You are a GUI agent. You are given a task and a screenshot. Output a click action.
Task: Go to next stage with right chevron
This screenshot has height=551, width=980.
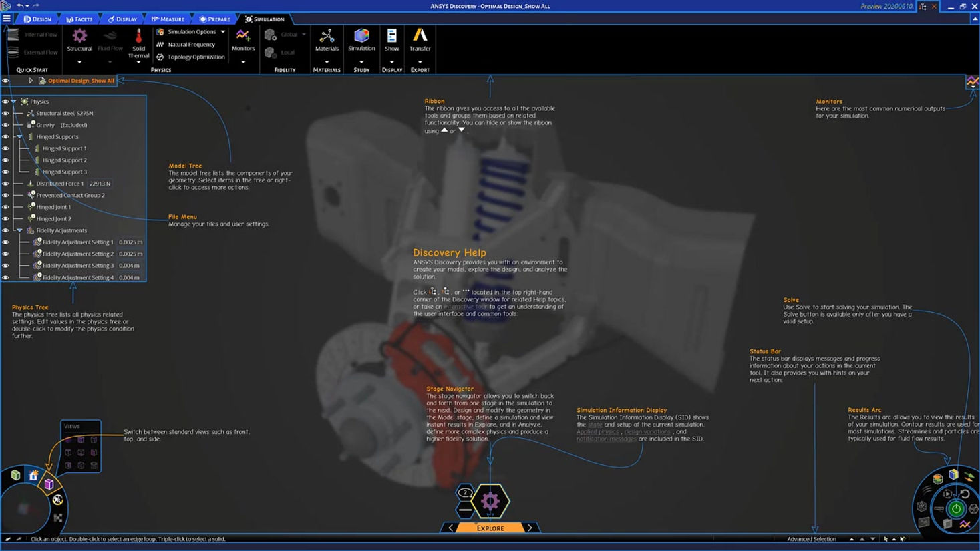point(530,528)
